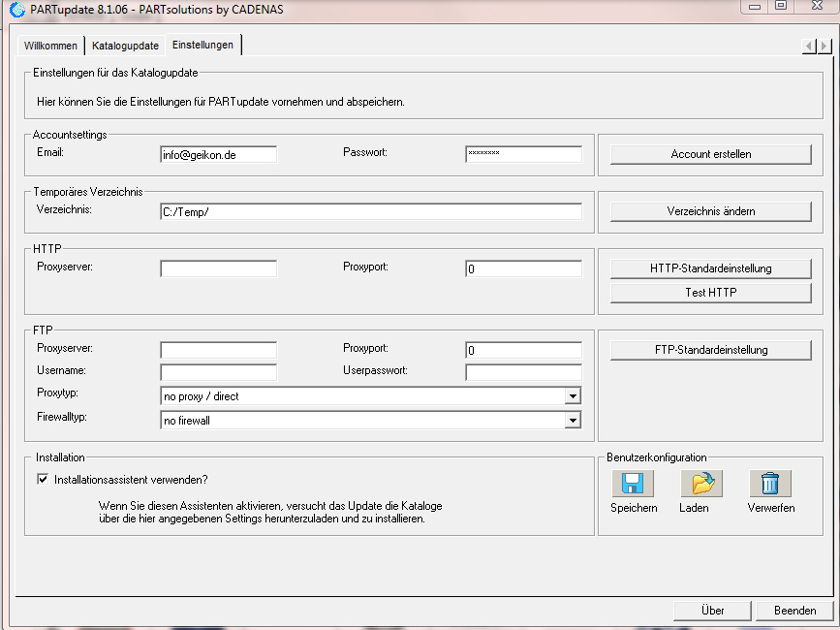Viewport: 840px width, 630px height.
Task: Click the Verwerfen trash bin icon
Action: (x=770, y=484)
